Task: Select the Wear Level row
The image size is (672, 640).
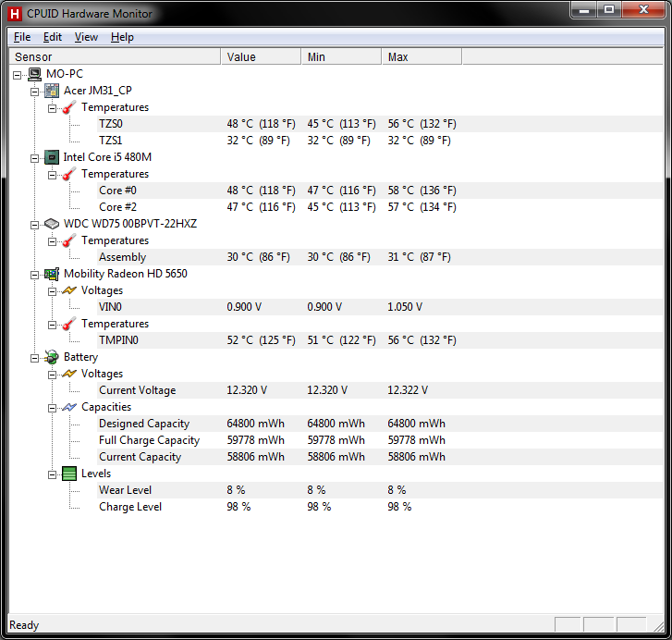Action: (x=380, y=490)
